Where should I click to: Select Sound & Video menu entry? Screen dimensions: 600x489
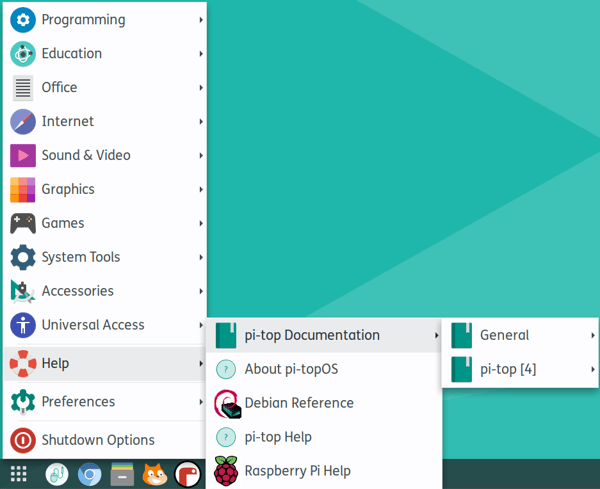(105, 155)
